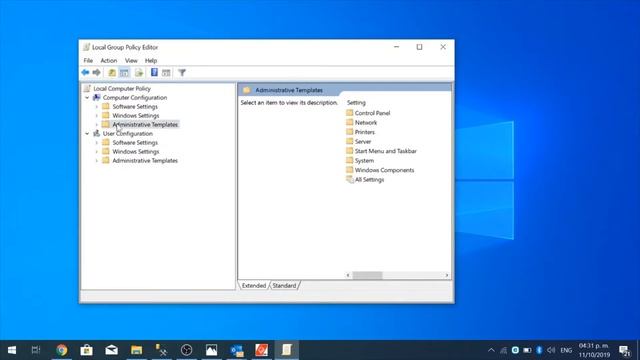Click the Windows Start button
Viewport: 640px width, 360px height.
pos(12,350)
